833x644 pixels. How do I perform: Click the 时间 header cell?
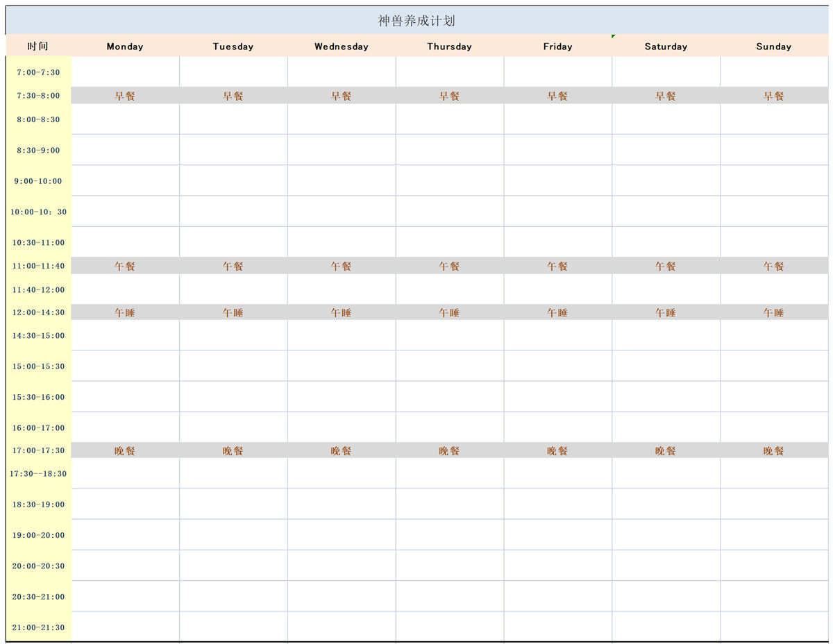pyautogui.click(x=38, y=46)
